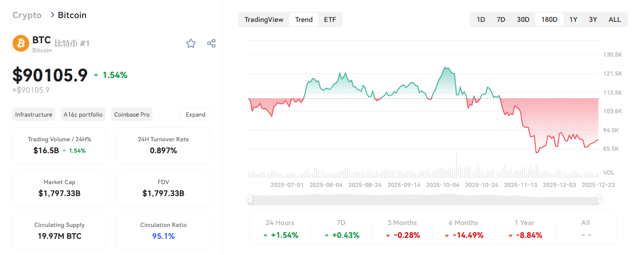Click the right chart range slider handle
Screen dimensions: 644x255
point(599,199)
